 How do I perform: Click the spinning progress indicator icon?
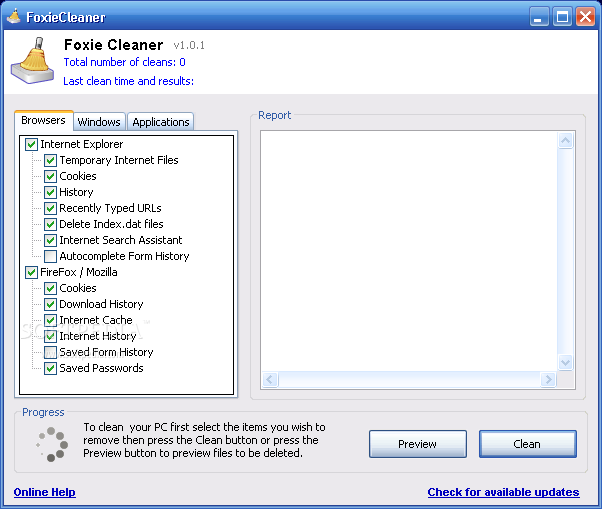(52, 444)
